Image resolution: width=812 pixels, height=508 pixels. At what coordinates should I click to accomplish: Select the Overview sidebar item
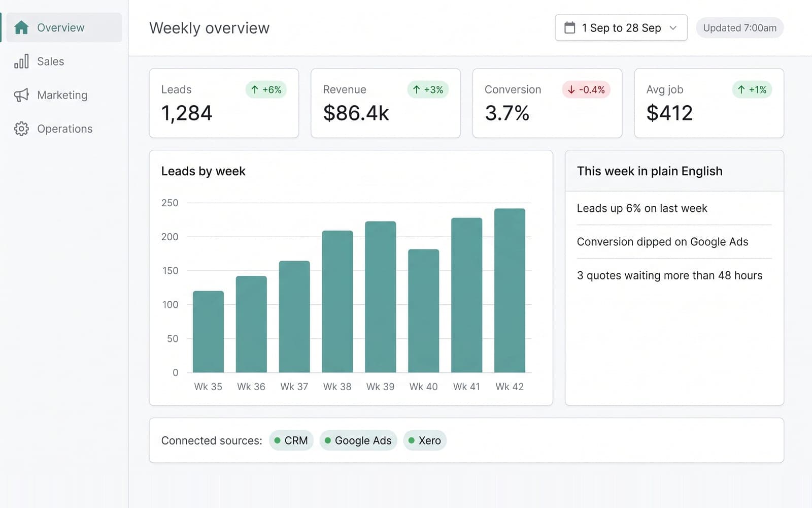(x=64, y=27)
